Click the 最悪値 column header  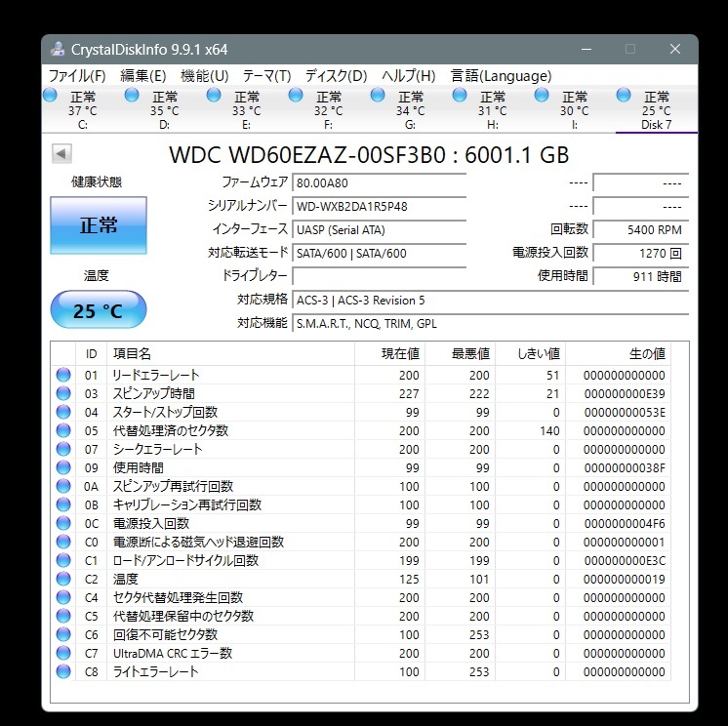[460, 353]
